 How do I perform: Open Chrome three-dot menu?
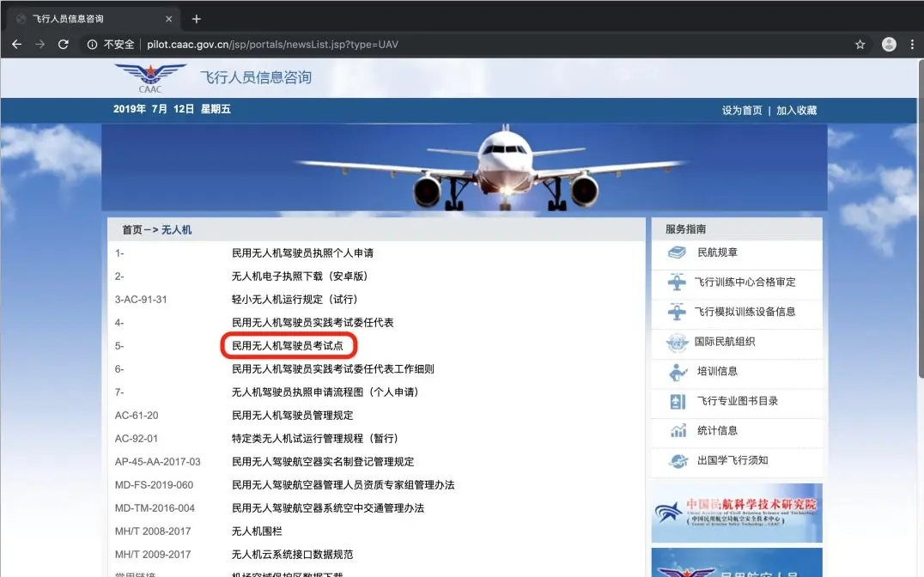[912, 45]
